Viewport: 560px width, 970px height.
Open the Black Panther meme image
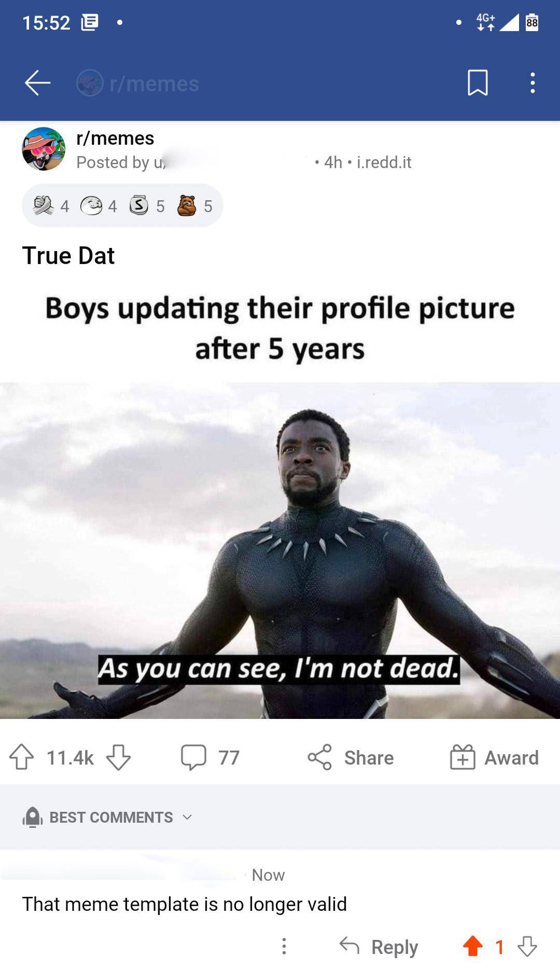280,550
